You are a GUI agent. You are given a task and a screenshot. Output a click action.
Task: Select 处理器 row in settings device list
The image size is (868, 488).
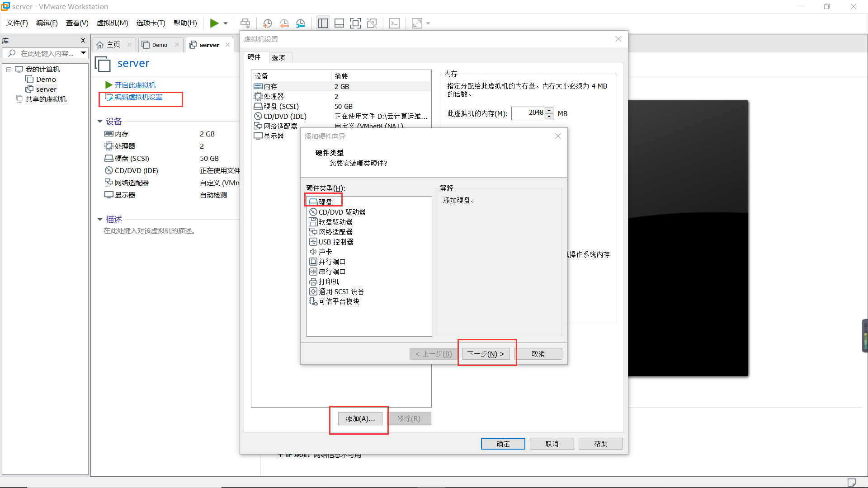pyautogui.click(x=341, y=96)
